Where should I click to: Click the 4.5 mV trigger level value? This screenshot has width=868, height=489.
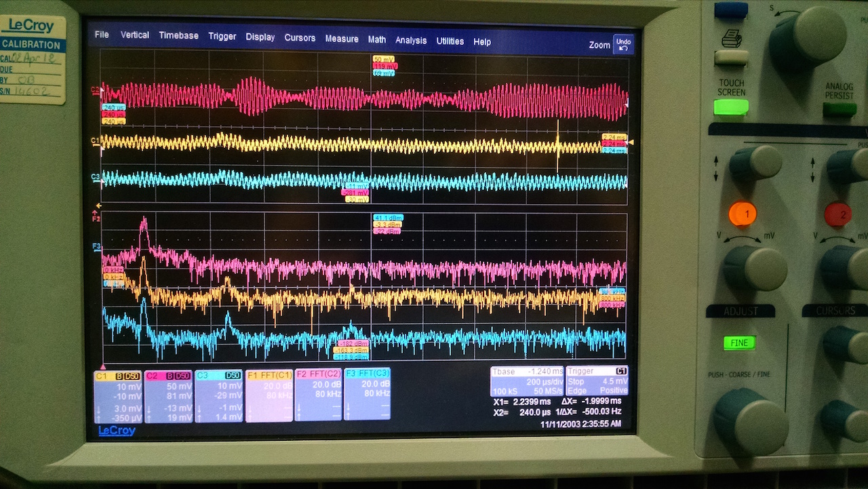coord(614,381)
